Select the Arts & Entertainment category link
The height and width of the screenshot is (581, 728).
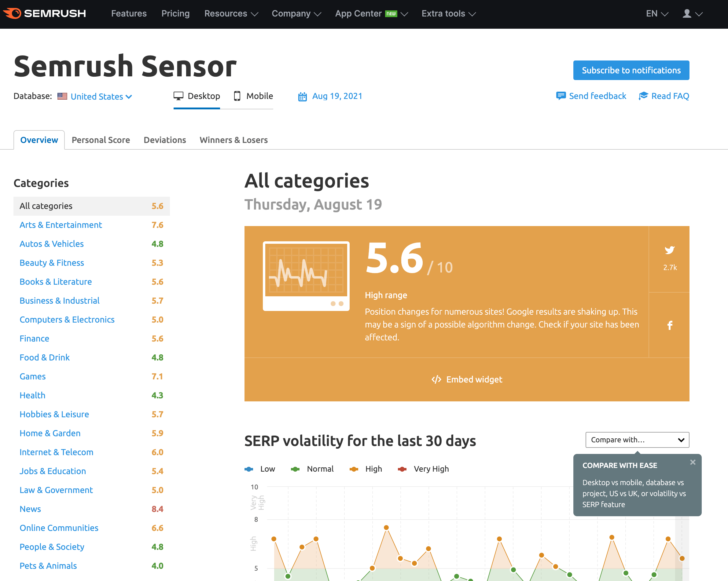coord(61,224)
